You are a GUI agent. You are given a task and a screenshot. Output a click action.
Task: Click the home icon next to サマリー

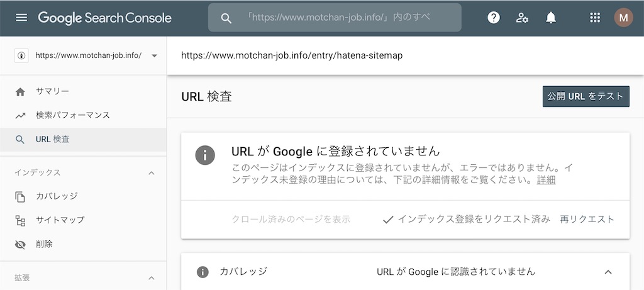[x=20, y=92]
